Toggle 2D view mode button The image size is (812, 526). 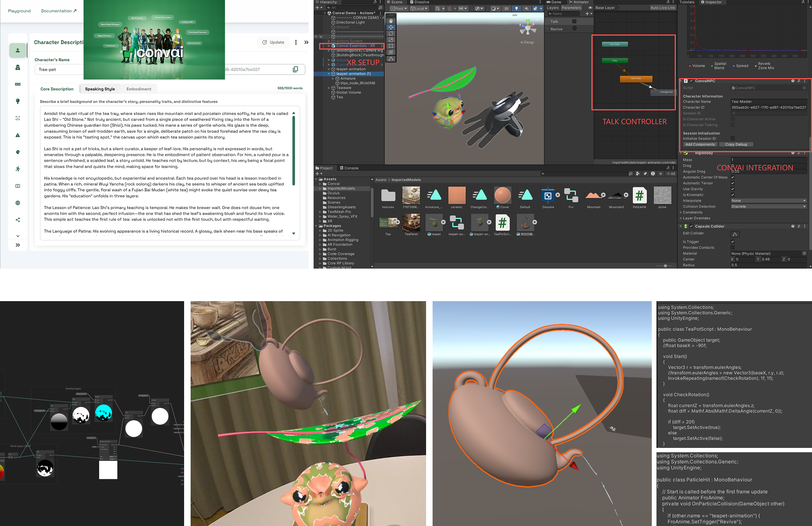pyautogui.click(x=506, y=8)
